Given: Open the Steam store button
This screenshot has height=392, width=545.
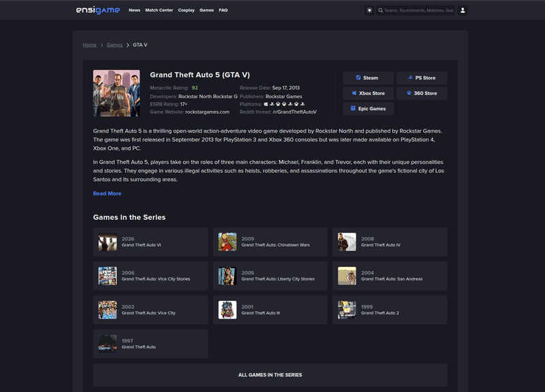Looking at the screenshot, I should tap(368, 78).
